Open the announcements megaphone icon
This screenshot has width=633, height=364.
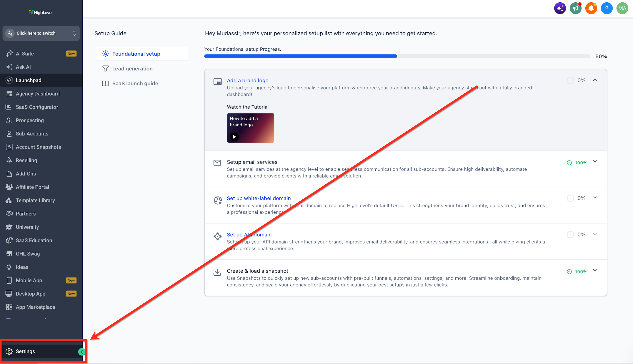pos(575,8)
